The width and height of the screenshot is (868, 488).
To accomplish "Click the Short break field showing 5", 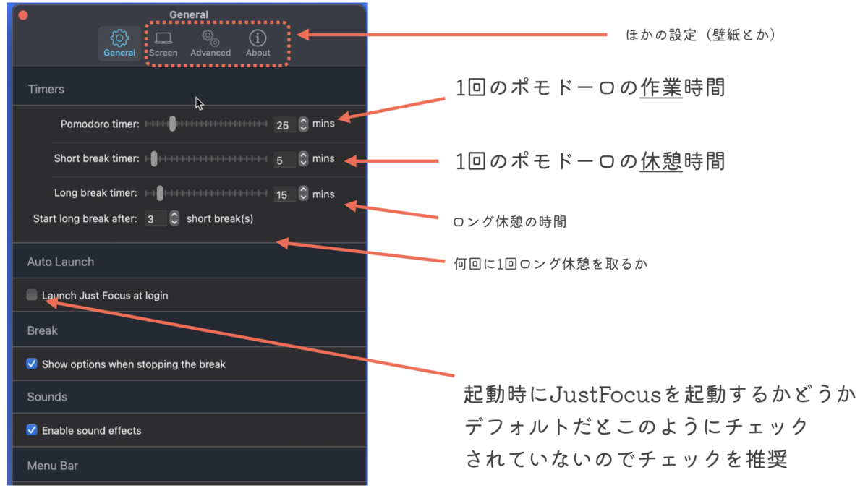I will pos(285,160).
